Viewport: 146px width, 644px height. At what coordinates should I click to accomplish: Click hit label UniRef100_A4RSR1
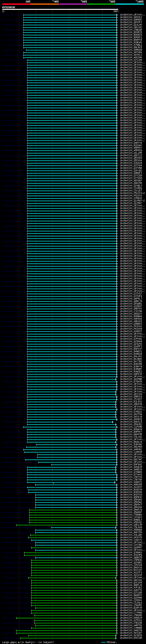click(131, 450)
